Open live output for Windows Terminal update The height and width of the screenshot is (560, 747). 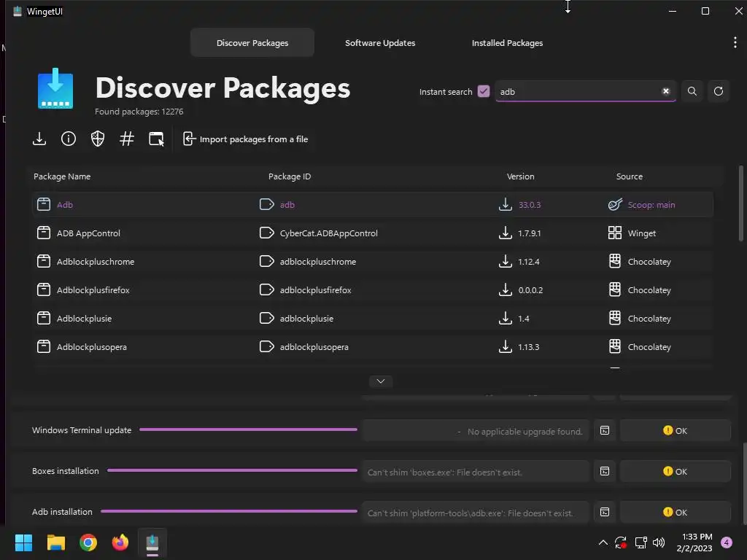click(605, 430)
